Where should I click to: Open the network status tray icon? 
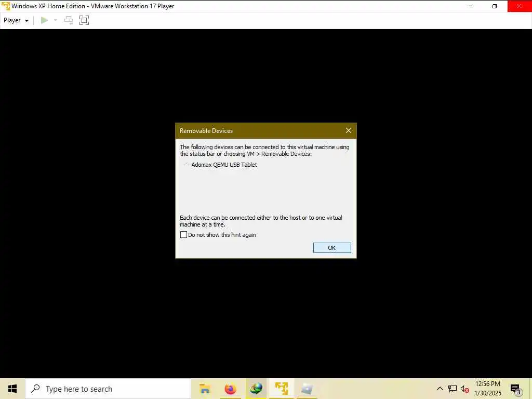453,389
